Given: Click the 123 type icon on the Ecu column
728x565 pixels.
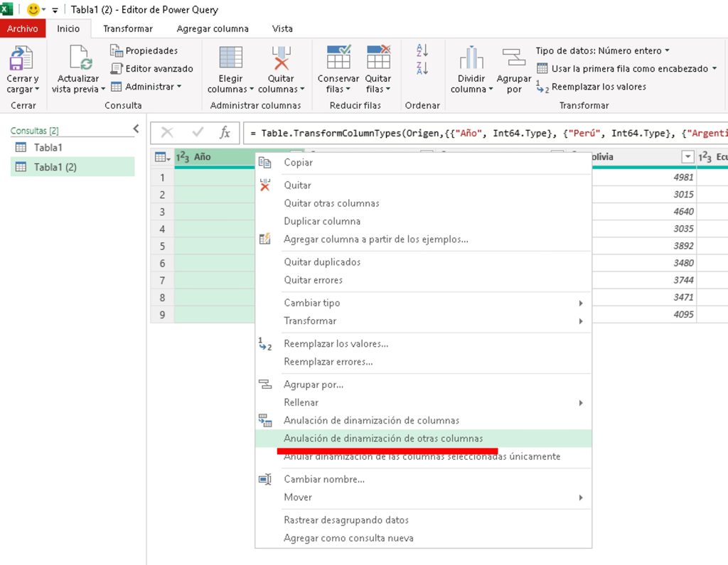Looking at the screenshot, I should pos(705,157).
